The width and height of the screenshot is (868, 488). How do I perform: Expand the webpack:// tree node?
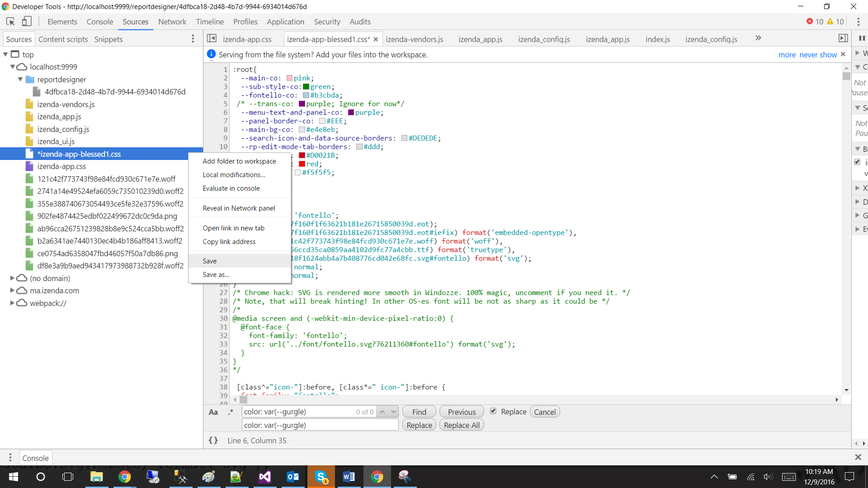(x=12, y=303)
